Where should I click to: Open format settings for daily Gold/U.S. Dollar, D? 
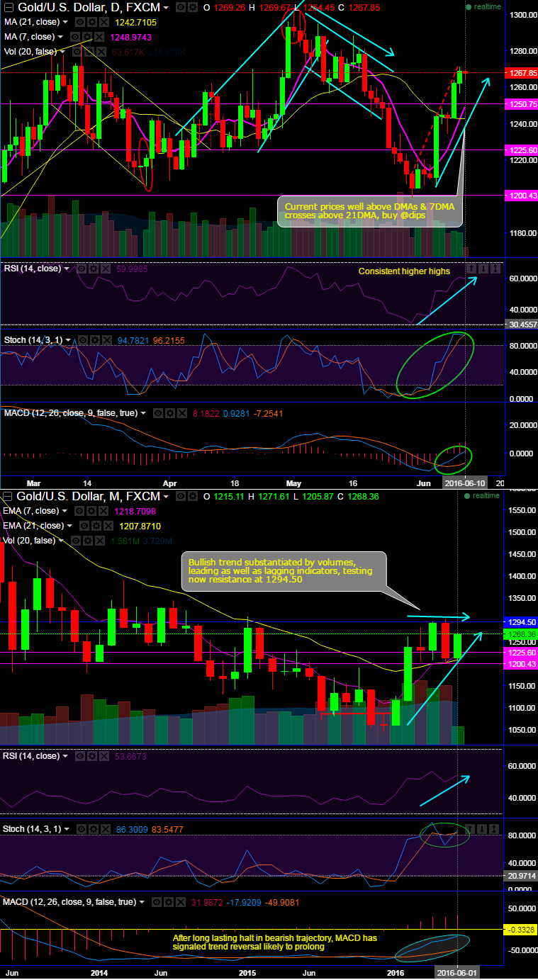click(193, 7)
